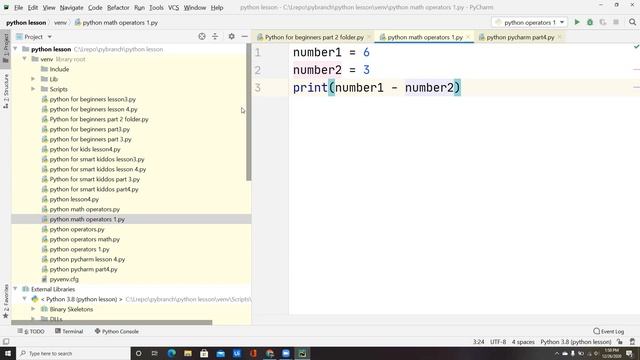Open the Structure side tool tab
The height and width of the screenshot is (360, 640).
click(x=6, y=91)
